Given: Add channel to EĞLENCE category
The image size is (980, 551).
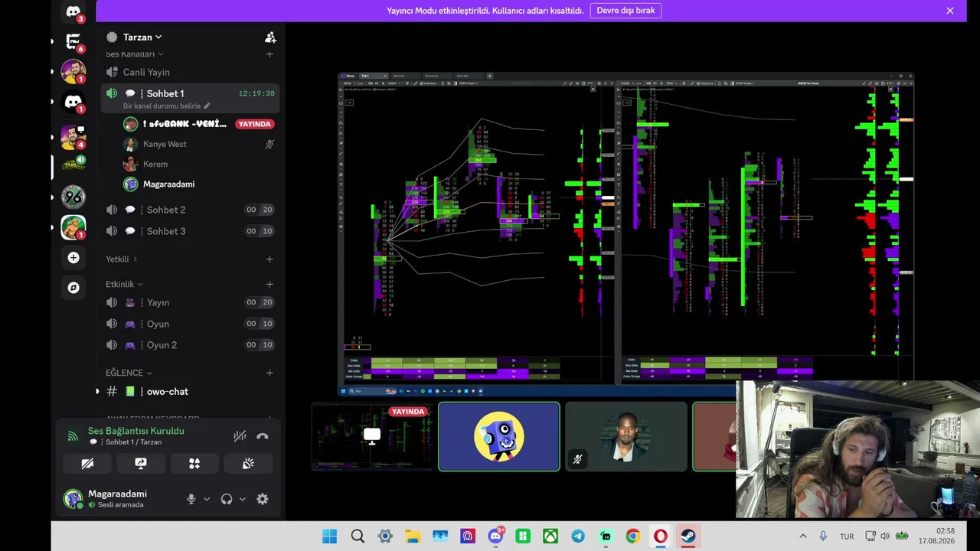Looking at the screenshot, I should click(269, 373).
